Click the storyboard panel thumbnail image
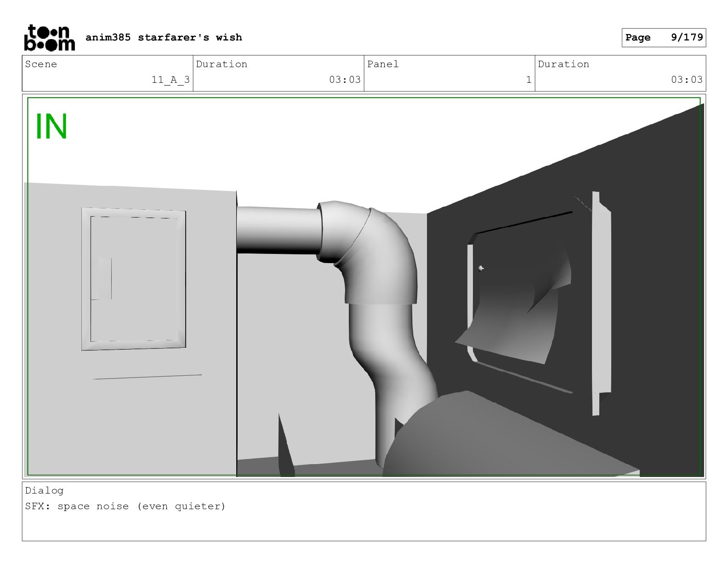728x563 pixels. pos(364,286)
